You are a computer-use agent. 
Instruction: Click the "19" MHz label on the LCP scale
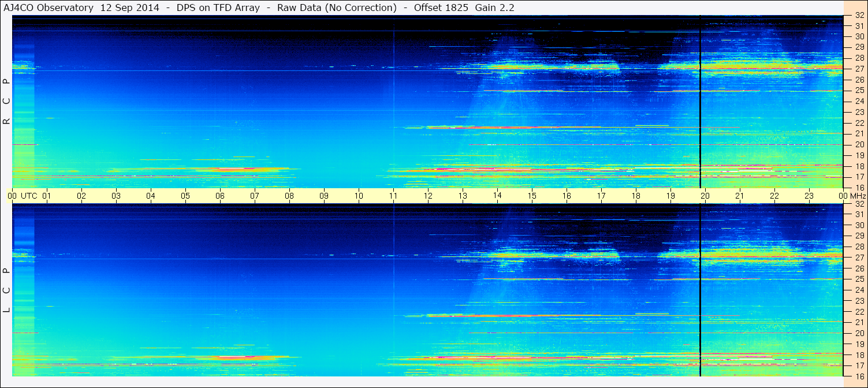(859, 344)
